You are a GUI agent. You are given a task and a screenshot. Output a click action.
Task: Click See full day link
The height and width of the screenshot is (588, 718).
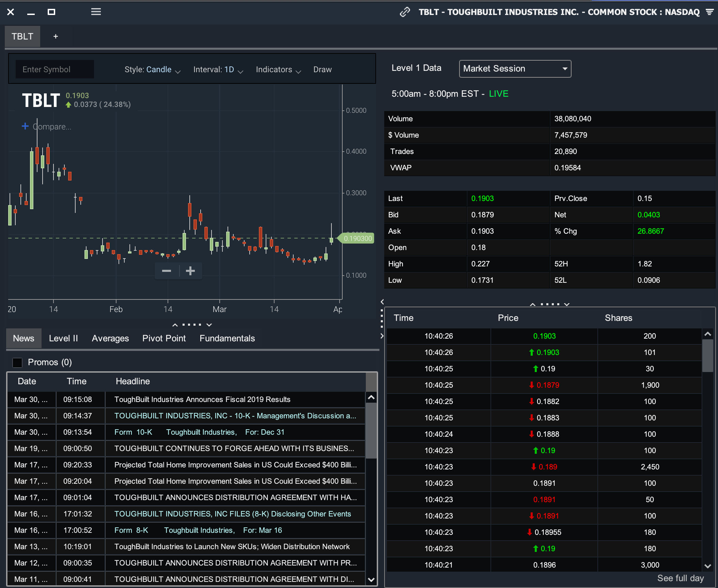tap(680, 578)
